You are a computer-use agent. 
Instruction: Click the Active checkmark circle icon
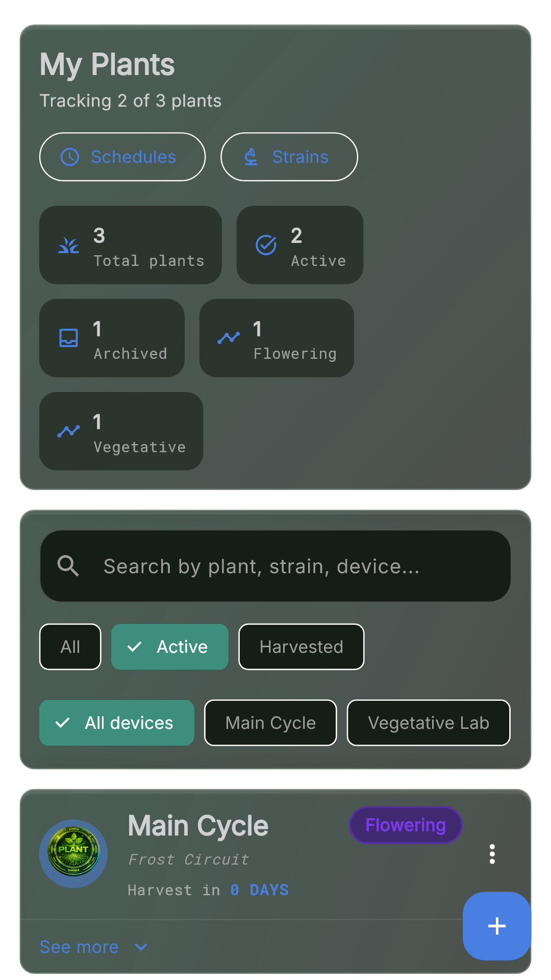[266, 245]
